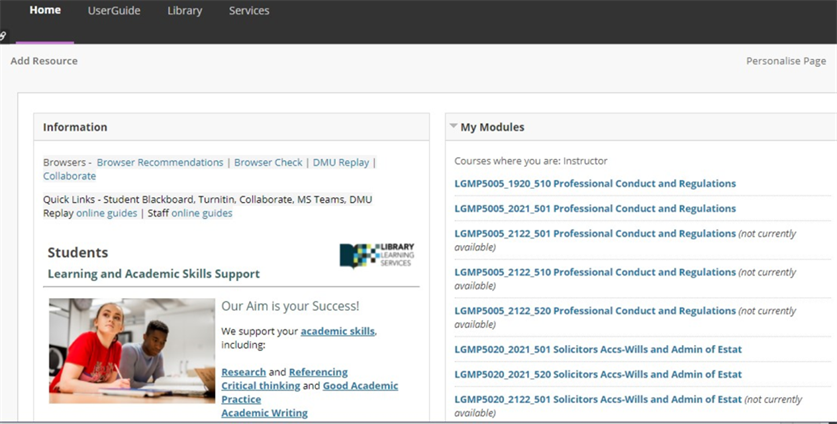Click the Library Learning Services logo
The image size is (837, 424).
tap(377, 255)
